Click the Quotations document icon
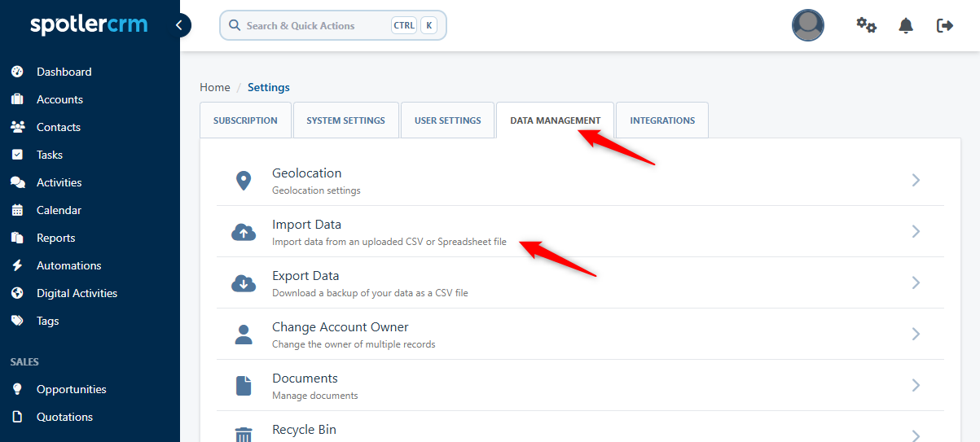The height and width of the screenshot is (442, 980). [17, 417]
